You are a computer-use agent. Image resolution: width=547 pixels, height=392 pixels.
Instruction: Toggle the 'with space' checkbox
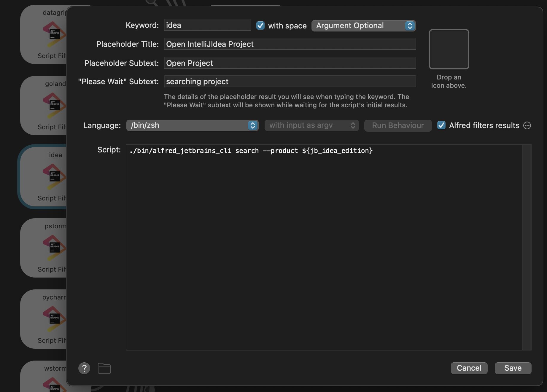pyautogui.click(x=260, y=26)
